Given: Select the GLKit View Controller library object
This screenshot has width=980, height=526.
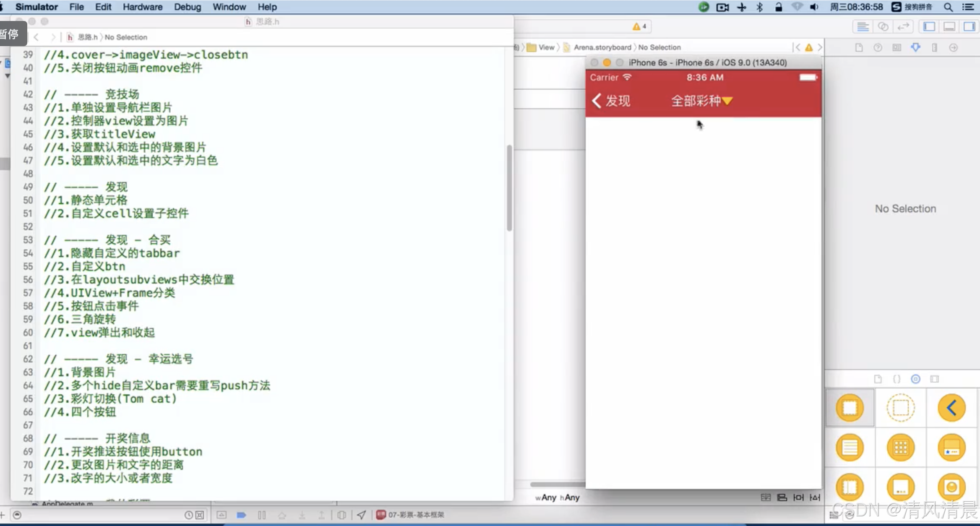Looking at the screenshot, I should point(951,487).
